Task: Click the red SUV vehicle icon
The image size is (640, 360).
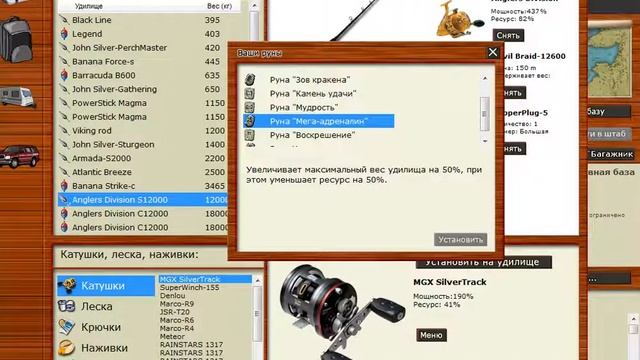Action: (20, 156)
